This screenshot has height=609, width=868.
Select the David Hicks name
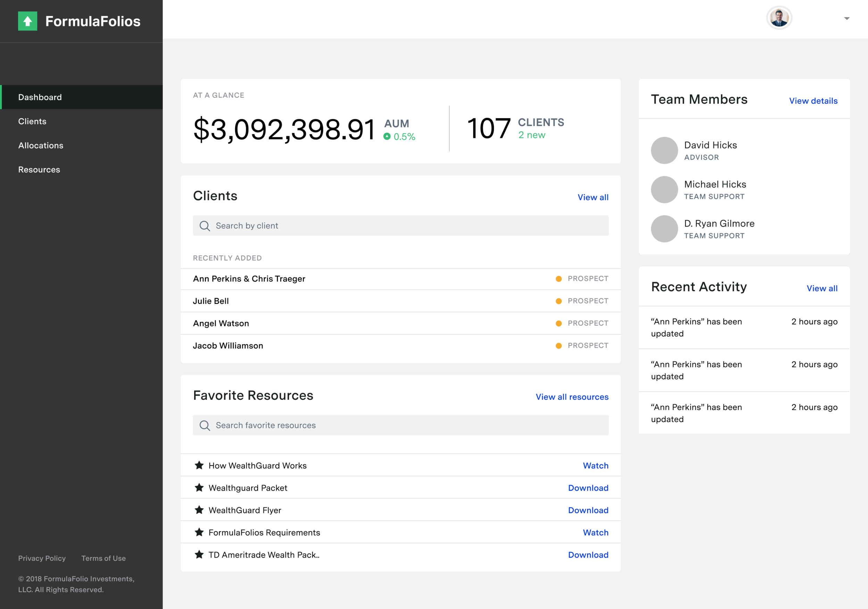[710, 145]
